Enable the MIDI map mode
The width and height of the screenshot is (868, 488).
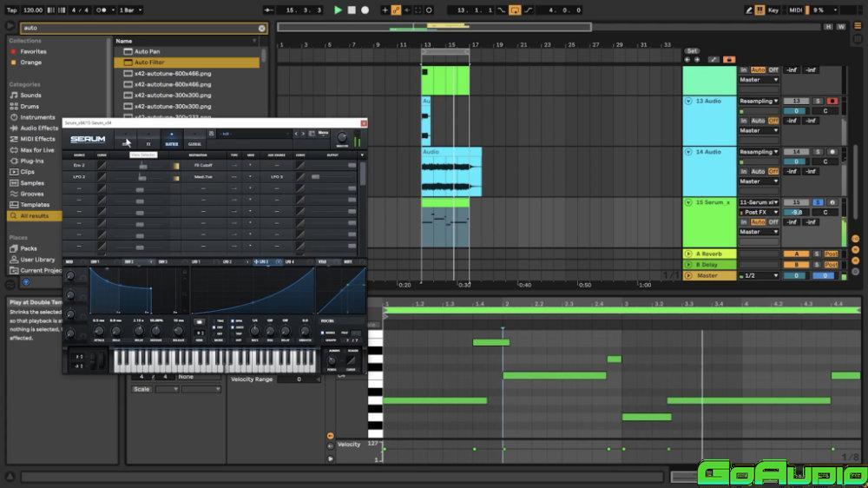[795, 10]
